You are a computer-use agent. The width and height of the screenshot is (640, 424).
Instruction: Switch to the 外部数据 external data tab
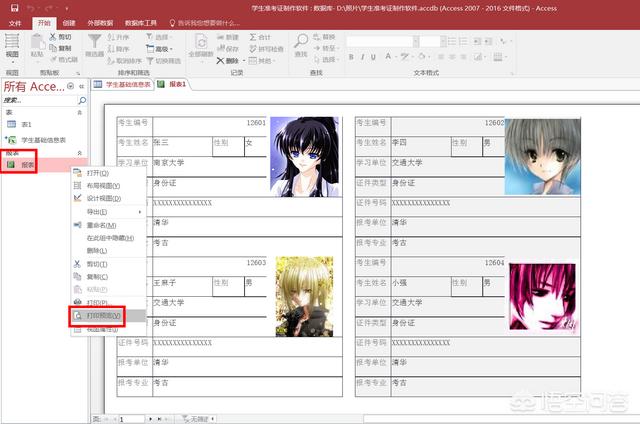(100, 23)
